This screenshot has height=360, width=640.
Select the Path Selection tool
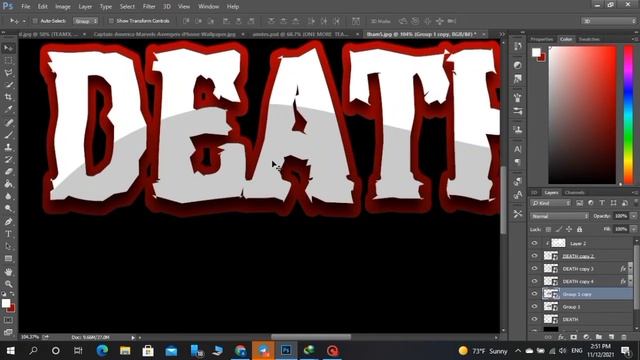tap(8, 246)
